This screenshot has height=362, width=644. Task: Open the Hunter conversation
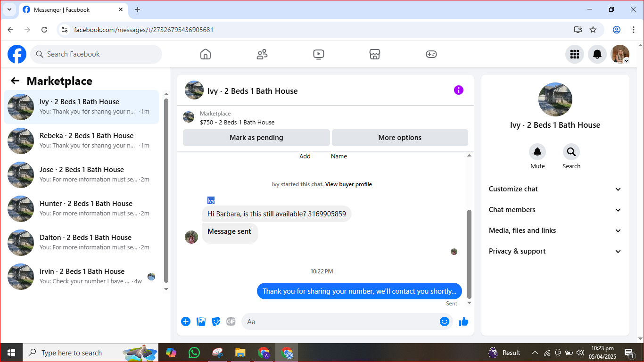[82, 209]
